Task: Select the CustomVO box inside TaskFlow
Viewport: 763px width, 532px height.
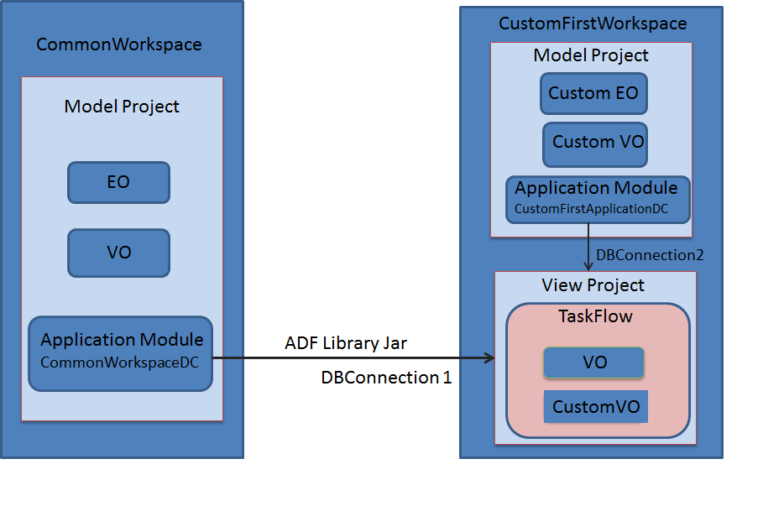Action: (x=596, y=406)
